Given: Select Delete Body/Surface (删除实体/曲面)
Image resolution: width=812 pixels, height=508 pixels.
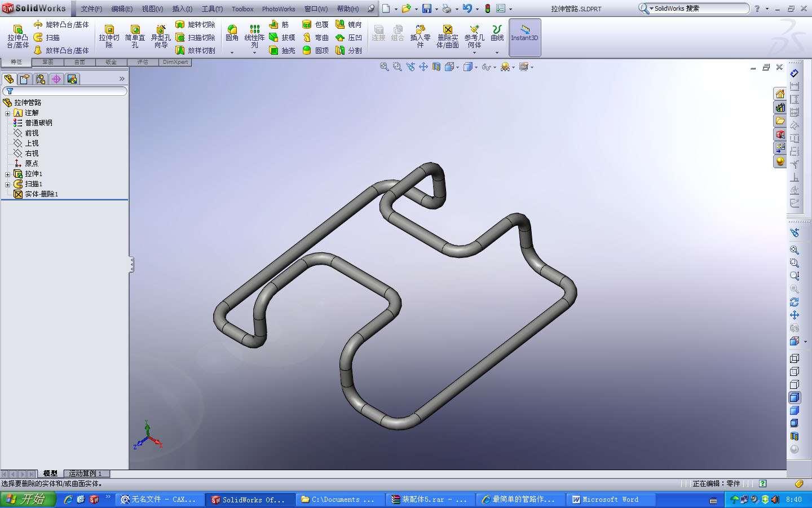Looking at the screenshot, I should (x=448, y=37).
